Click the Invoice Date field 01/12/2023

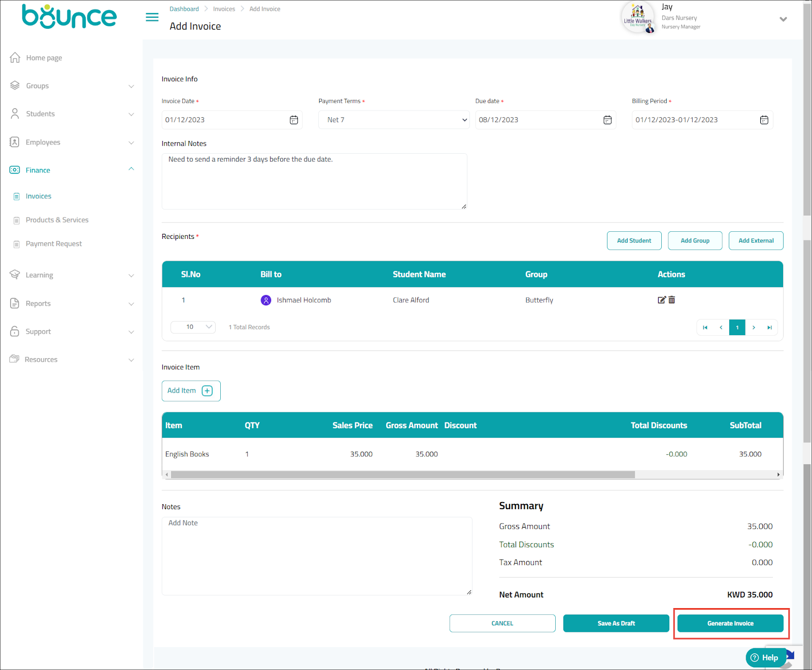[x=232, y=120]
